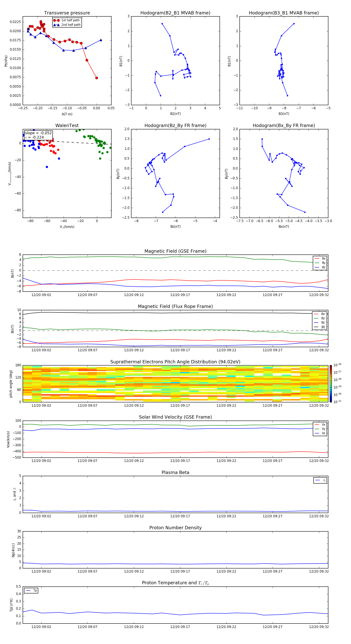Click the 'Magnetic Field (GSE Frame)' title

[175, 251]
